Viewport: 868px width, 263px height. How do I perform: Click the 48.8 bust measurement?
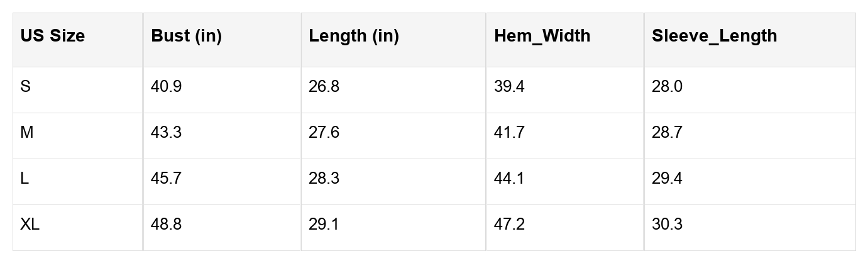[x=166, y=225]
